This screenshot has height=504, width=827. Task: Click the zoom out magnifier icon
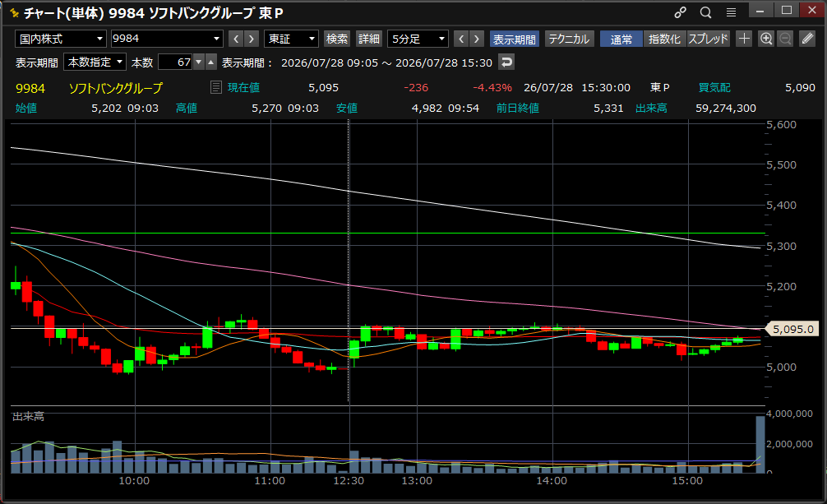tap(785, 39)
